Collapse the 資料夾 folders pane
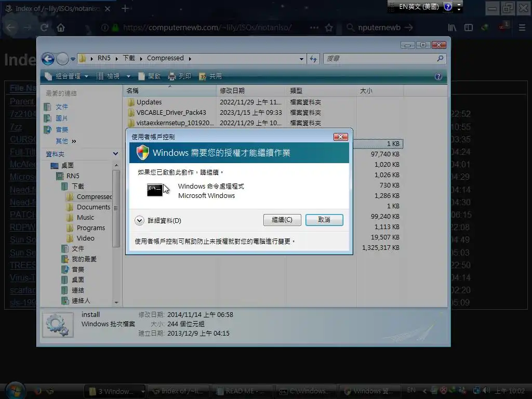 click(115, 154)
